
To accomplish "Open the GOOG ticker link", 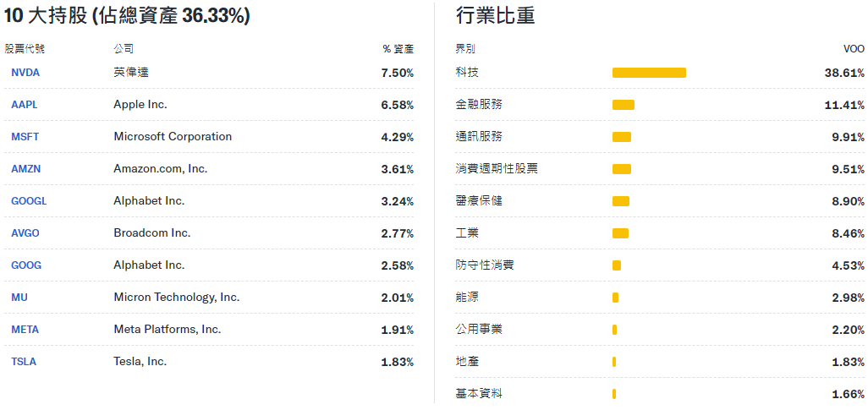I will coord(26,265).
